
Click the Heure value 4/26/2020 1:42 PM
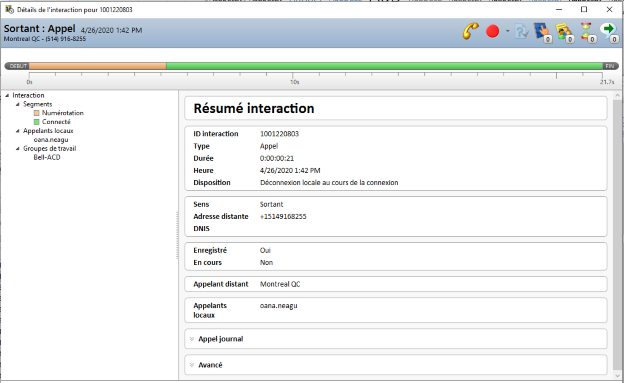[290, 170]
